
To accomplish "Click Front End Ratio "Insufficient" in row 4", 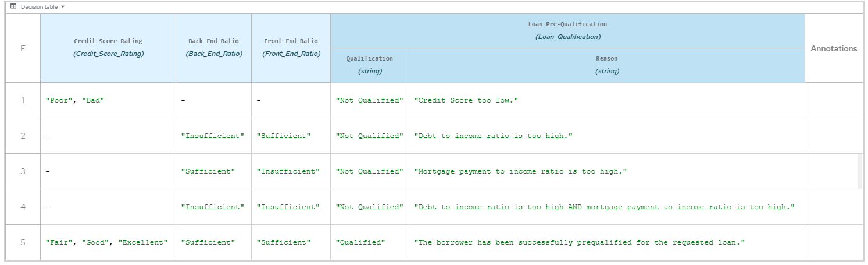I will click(x=291, y=207).
